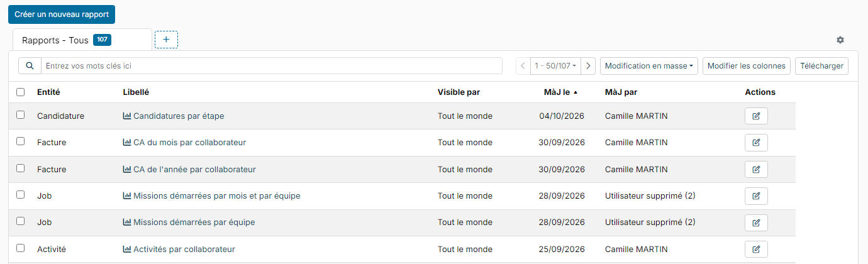The width and height of the screenshot is (868, 264).
Task: Click chart icon beside Candidatures par étape
Action: (127, 116)
